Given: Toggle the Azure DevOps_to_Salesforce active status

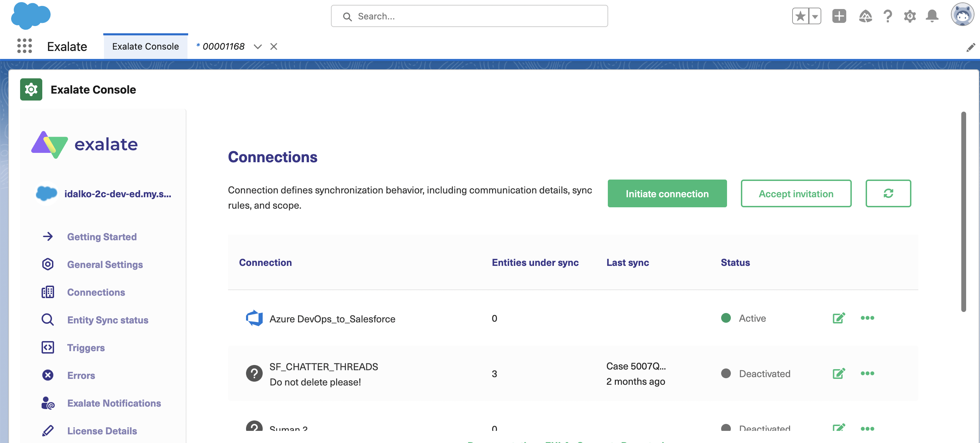Looking at the screenshot, I should (x=867, y=318).
